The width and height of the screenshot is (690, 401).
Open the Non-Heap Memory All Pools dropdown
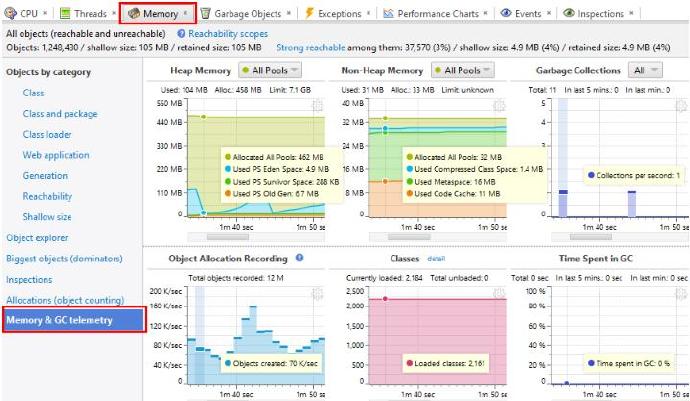coord(462,70)
